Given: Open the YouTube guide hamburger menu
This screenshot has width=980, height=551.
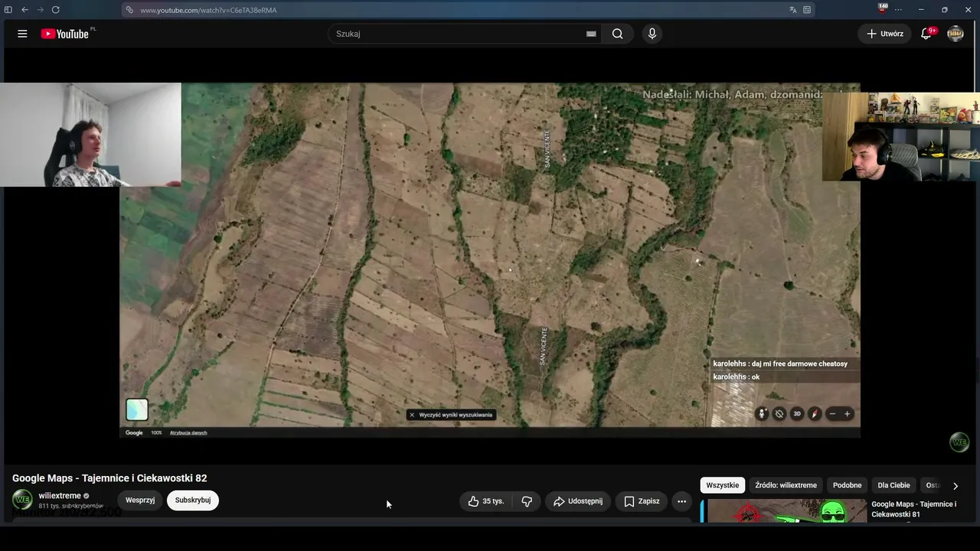Looking at the screenshot, I should (22, 34).
